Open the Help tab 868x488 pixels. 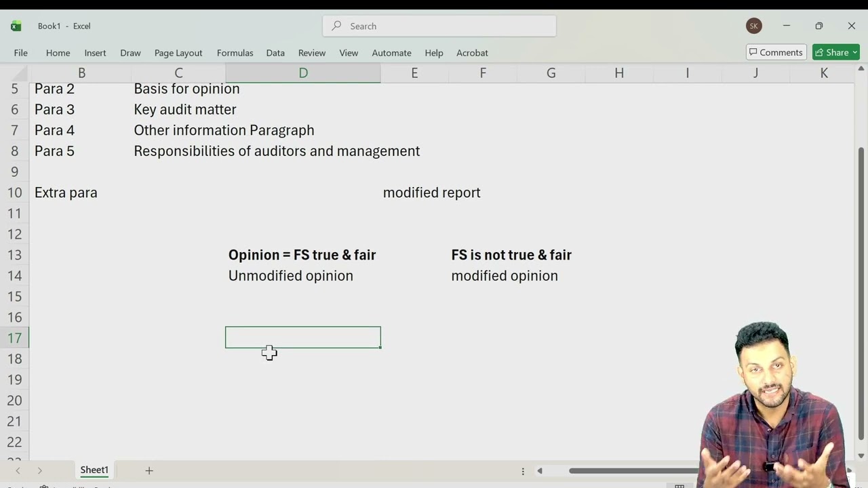point(434,53)
